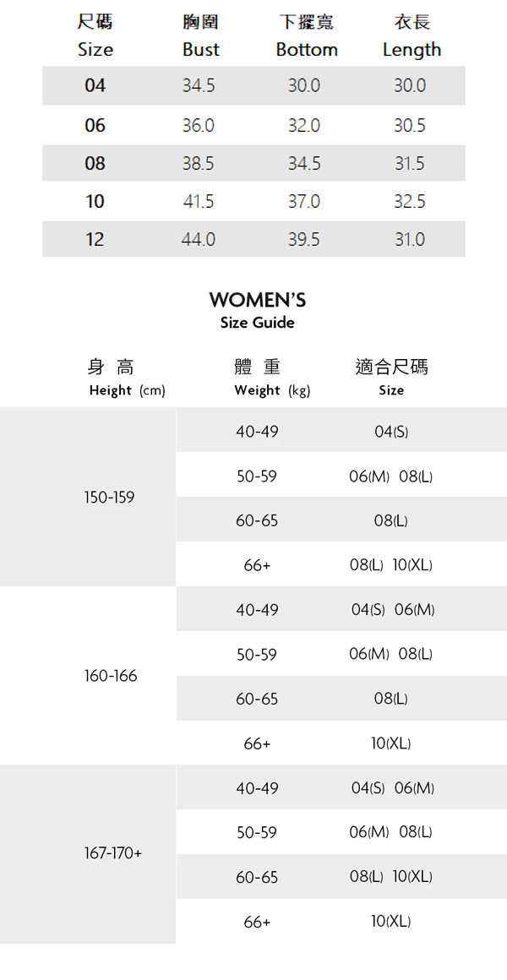Click the Weight (kg) column header

pos(272,390)
